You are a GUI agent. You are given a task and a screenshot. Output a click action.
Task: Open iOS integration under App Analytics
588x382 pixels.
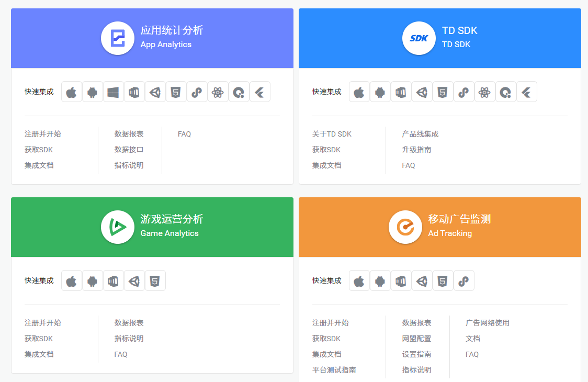point(72,92)
